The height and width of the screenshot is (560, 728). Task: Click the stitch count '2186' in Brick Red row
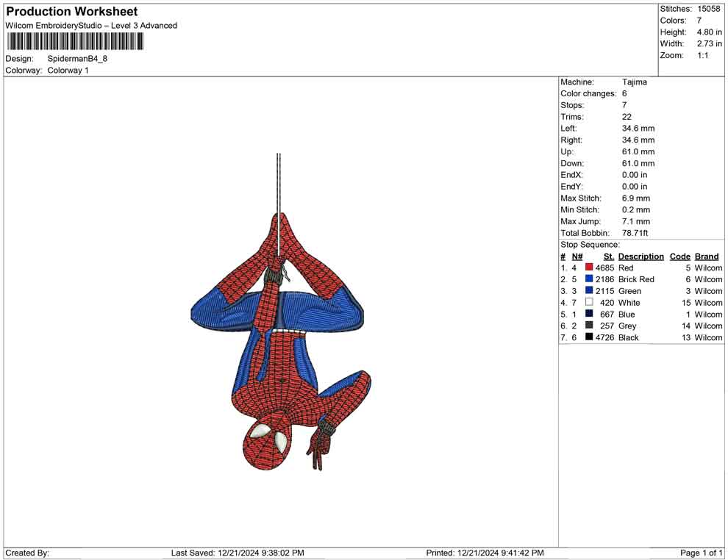click(x=604, y=279)
